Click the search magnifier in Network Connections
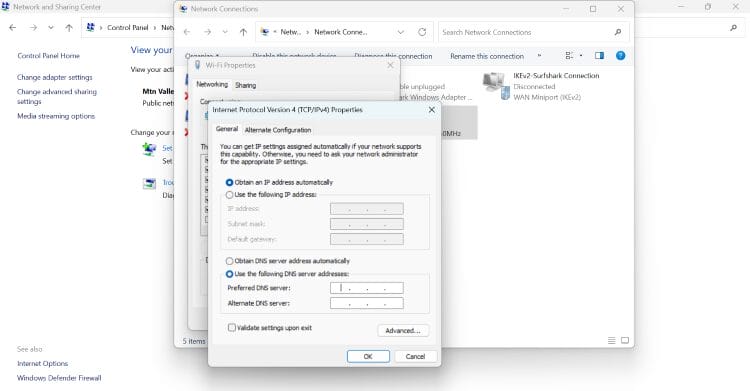750x391 pixels. pos(618,32)
